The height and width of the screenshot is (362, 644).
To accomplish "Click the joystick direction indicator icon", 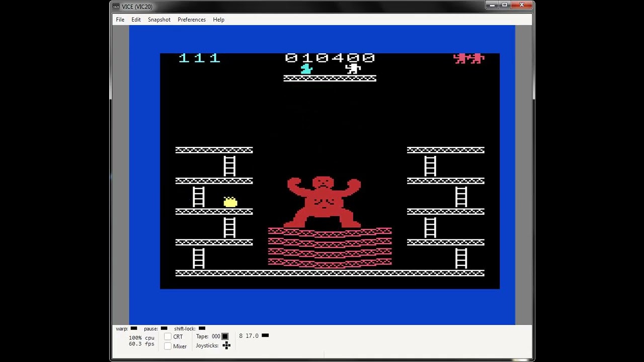I will [226, 345].
